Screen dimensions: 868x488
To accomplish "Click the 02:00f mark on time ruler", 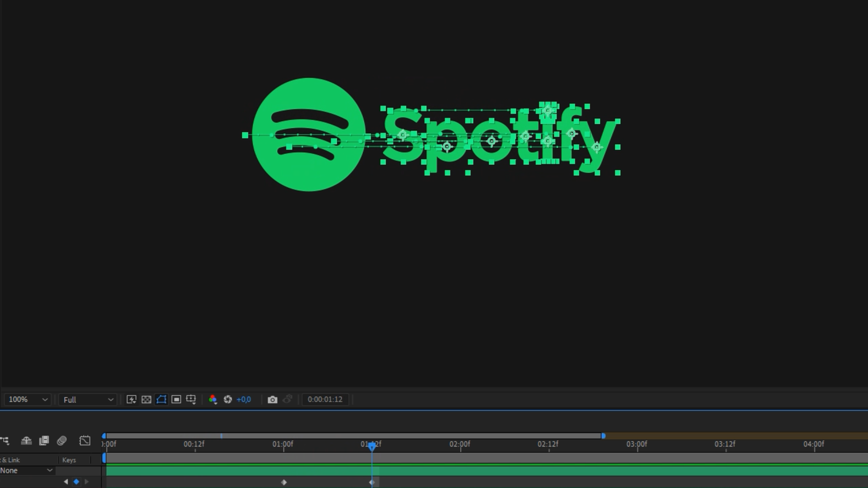I will (x=460, y=444).
